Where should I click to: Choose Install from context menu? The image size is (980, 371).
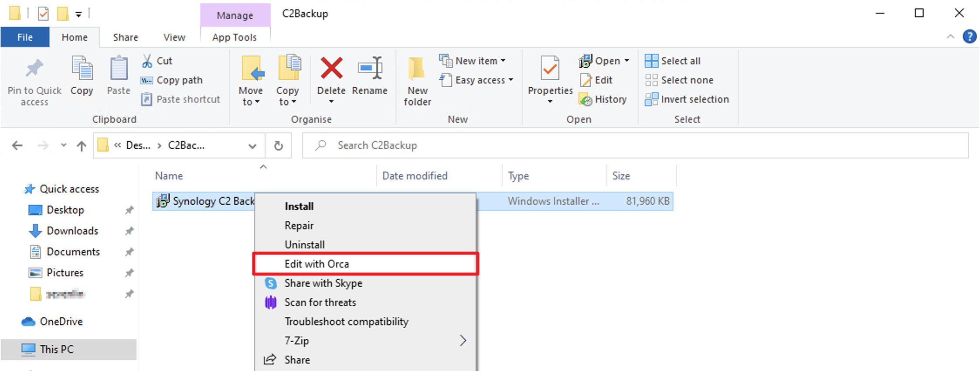pyautogui.click(x=365, y=206)
